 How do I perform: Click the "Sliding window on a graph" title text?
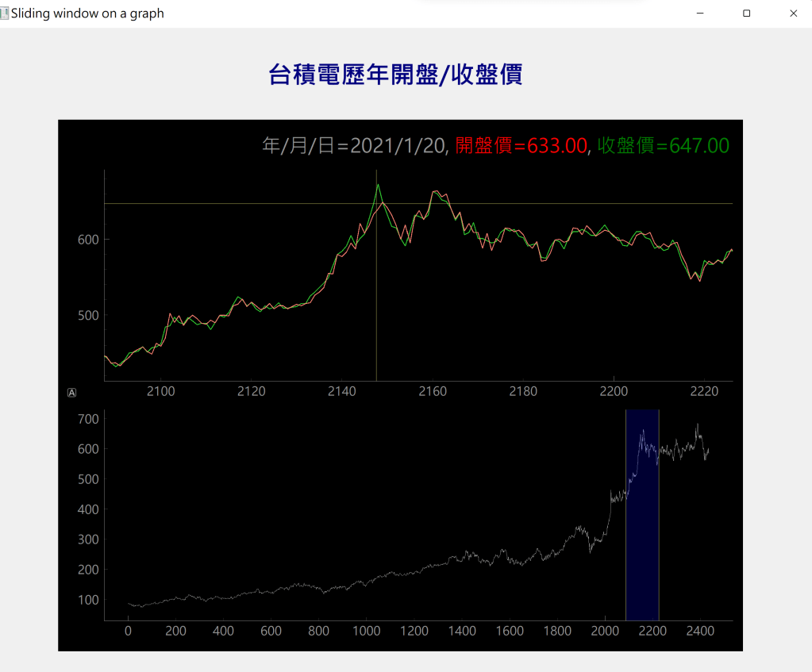[87, 13]
